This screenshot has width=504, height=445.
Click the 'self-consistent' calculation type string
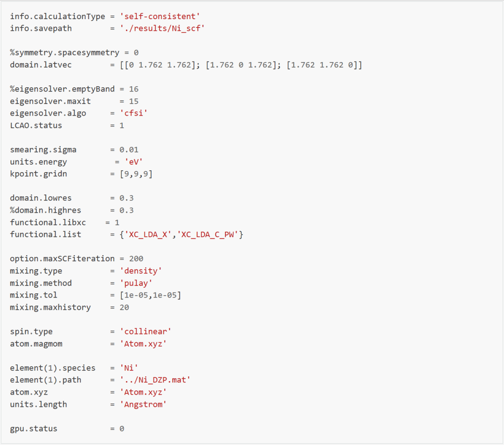point(160,16)
